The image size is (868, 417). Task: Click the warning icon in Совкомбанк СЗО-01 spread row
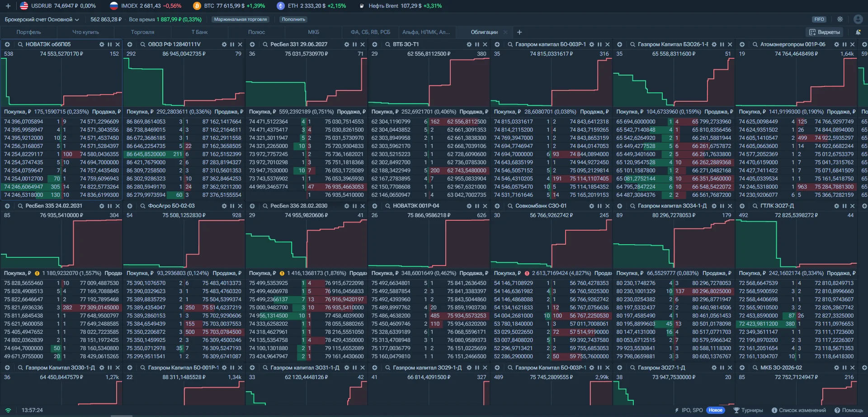(527, 273)
